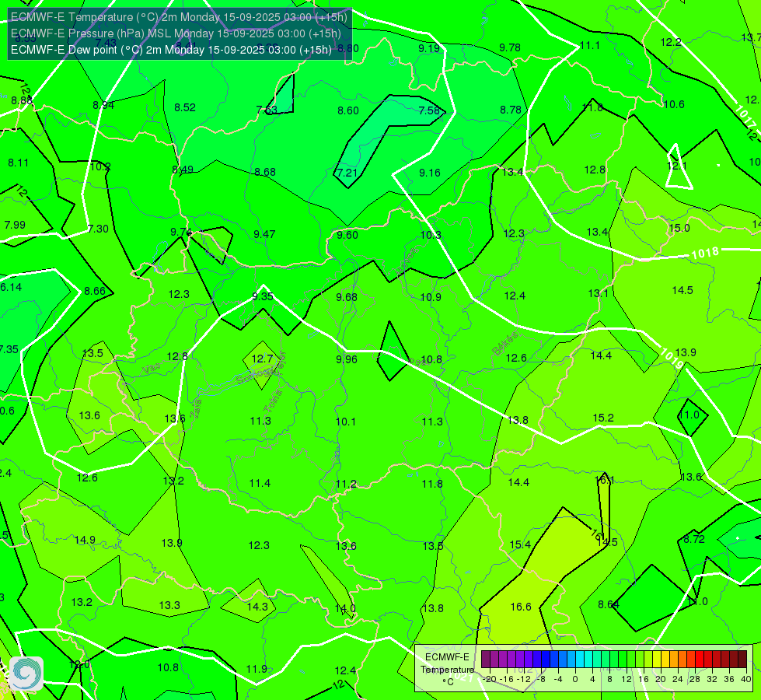Click the 9.96 temperature value
The width and height of the screenshot is (761, 700).
(347, 359)
